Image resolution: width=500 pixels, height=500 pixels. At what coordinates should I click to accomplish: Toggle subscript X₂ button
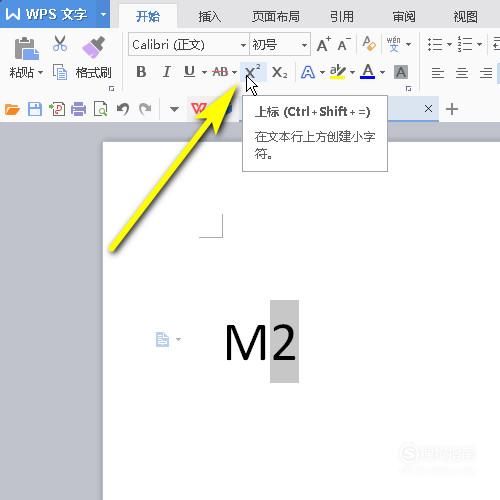(x=279, y=72)
